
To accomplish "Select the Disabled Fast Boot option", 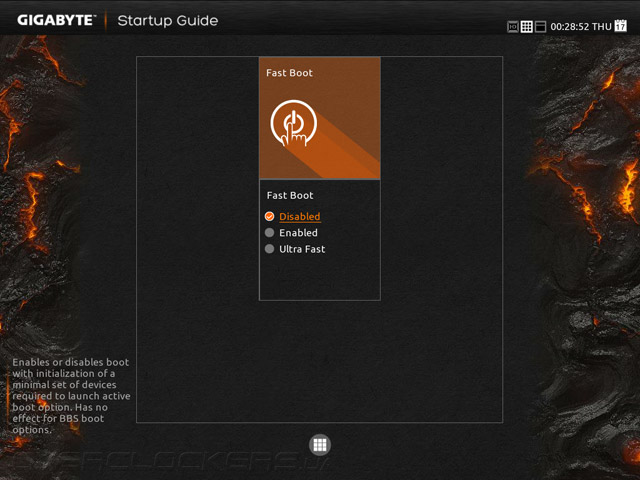I will [x=293, y=216].
